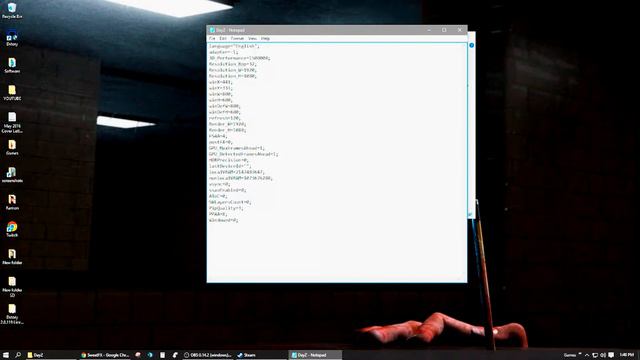Click the blue help icon behind Notepad

471,45
